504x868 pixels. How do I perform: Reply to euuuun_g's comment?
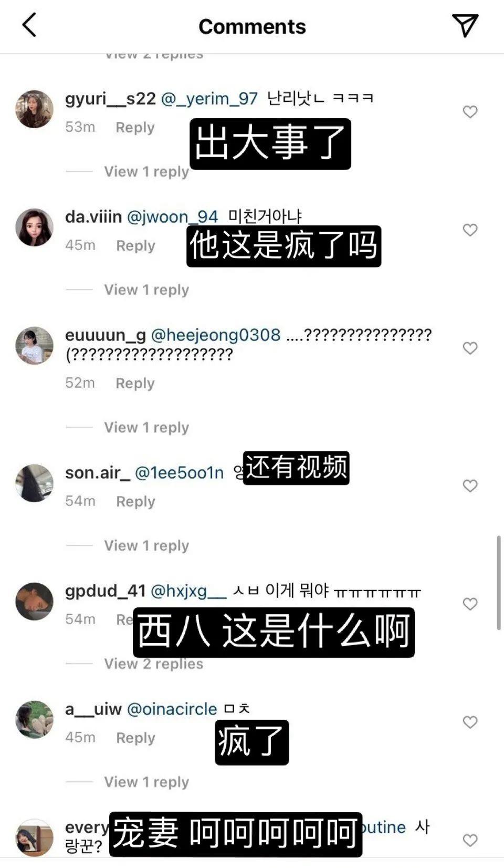pos(135,383)
